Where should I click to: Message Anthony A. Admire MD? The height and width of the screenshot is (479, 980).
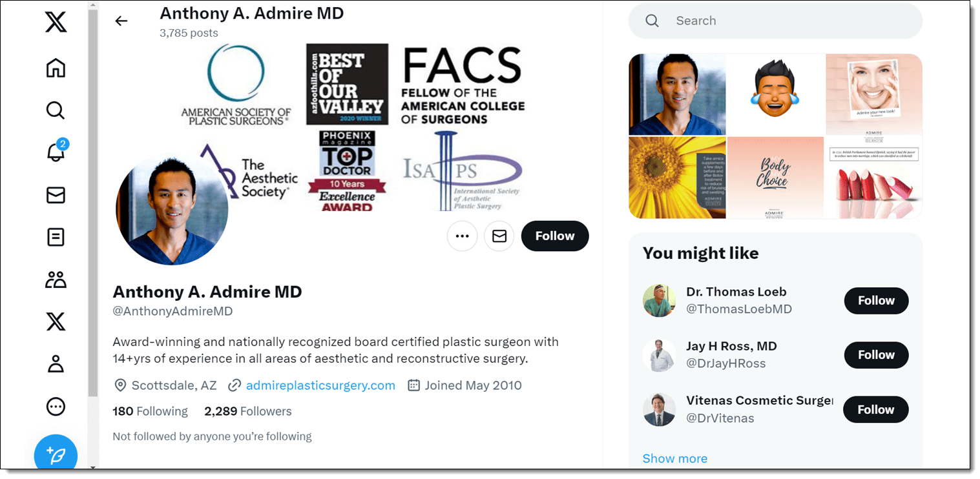click(x=499, y=236)
